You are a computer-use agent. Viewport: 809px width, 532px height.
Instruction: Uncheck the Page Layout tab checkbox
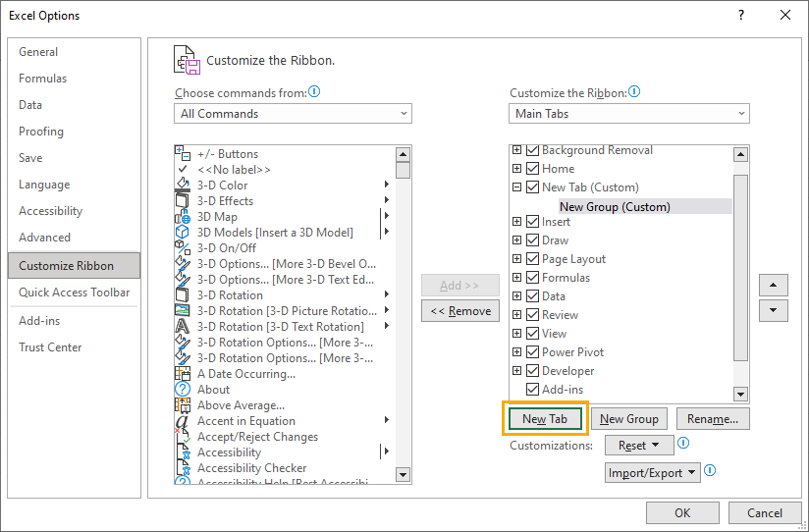coord(532,259)
